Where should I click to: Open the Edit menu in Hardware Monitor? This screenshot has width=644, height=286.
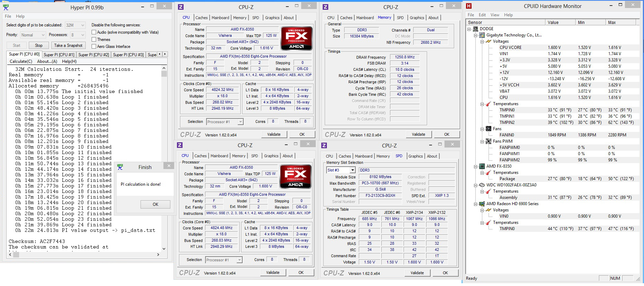482,15
